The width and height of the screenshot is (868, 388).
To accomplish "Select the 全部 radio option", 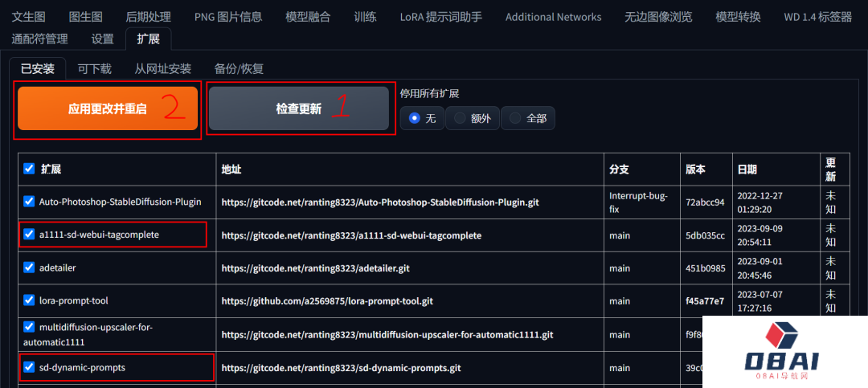I will 527,118.
